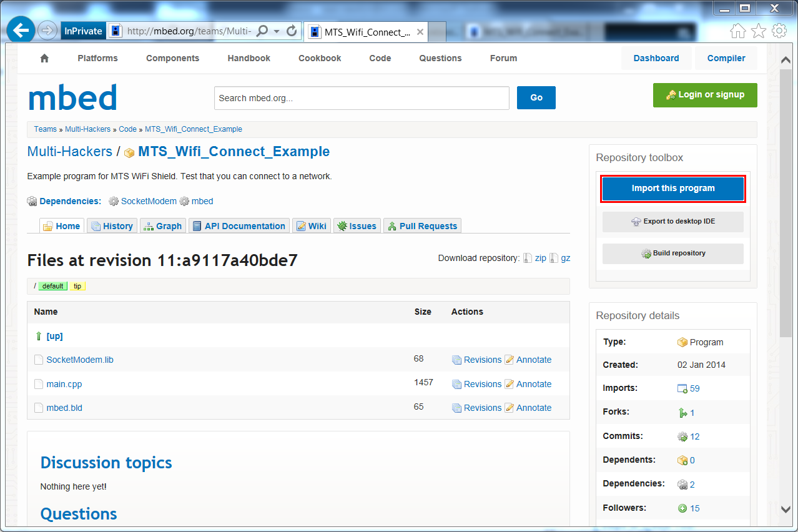The height and width of the screenshot is (532, 798).
Task: Click the scrollbar down arrow
Action: (x=787, y=510)
